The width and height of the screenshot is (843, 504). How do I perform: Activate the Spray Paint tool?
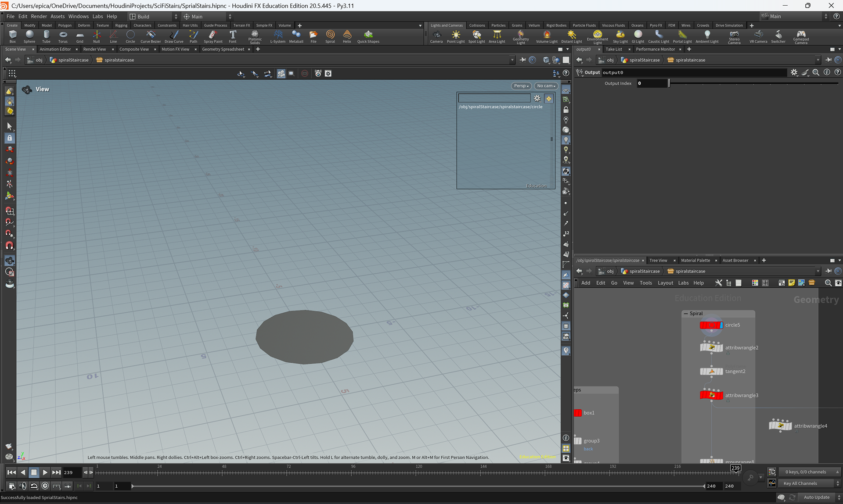pyautogui.click(x=213, y=36)
